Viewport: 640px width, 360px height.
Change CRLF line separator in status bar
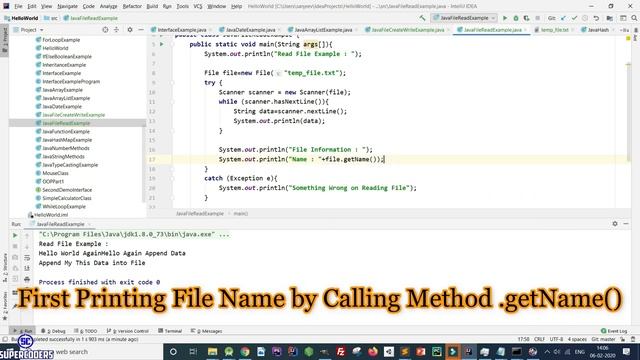tap(539, 339)
